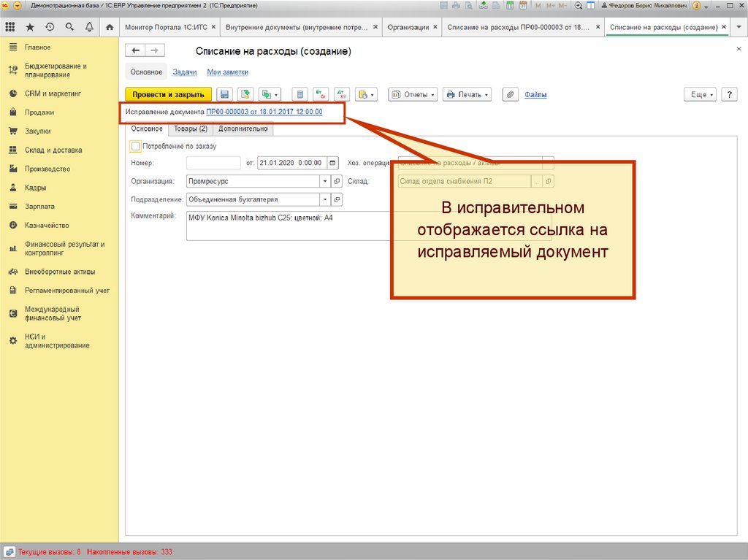Expand the Организация dropdown
This screenshot has width=748, height=560.
(325, 181)
